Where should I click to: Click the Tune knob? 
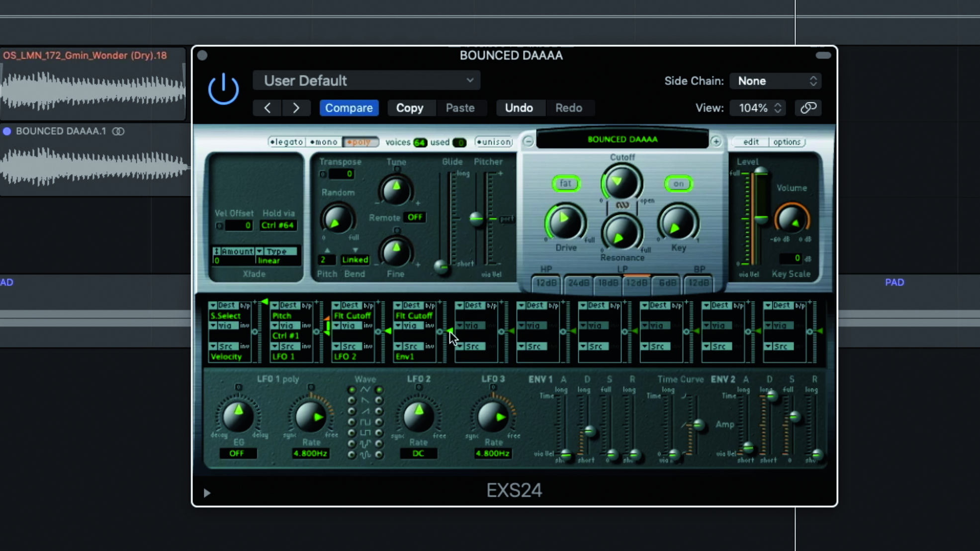pos(396,190)
